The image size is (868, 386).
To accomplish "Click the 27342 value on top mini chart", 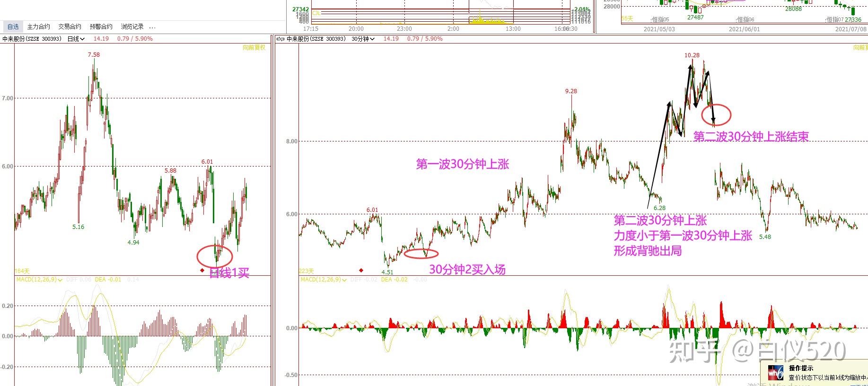I will 300,9.
